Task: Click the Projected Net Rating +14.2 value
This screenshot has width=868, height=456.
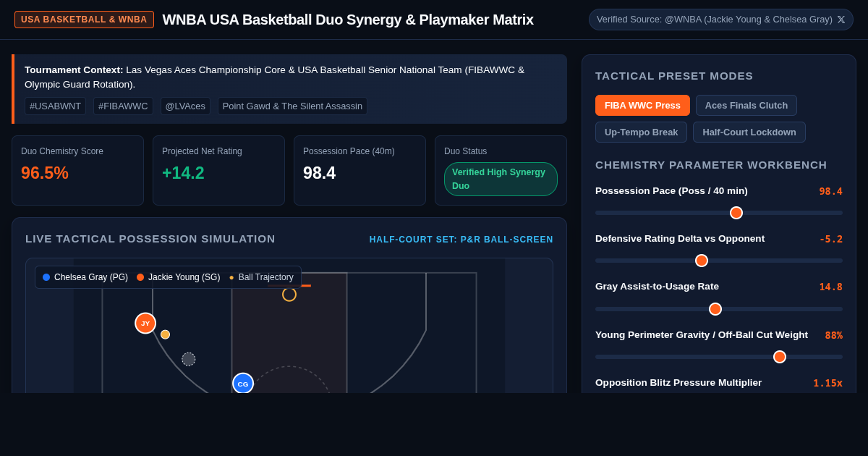Action: coord(183,173)
